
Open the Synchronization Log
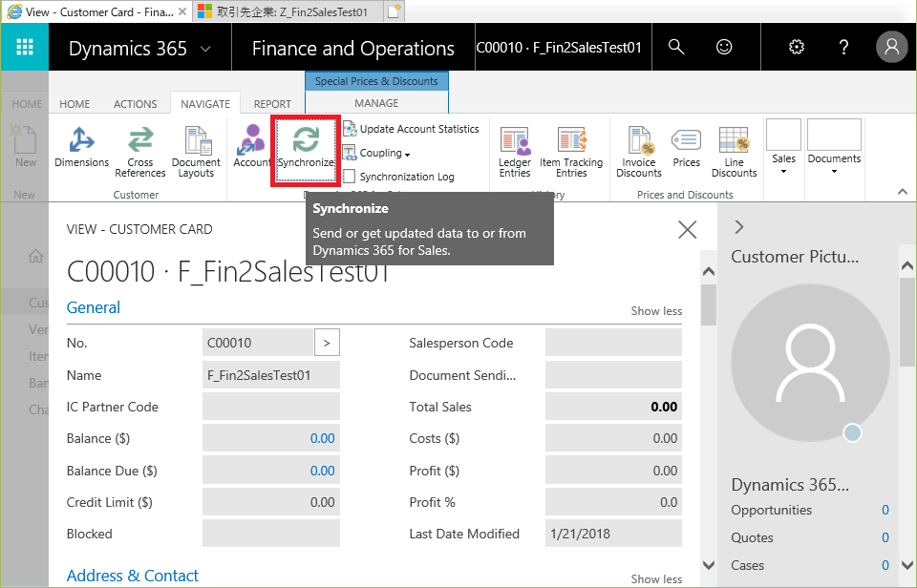point(398,177)
